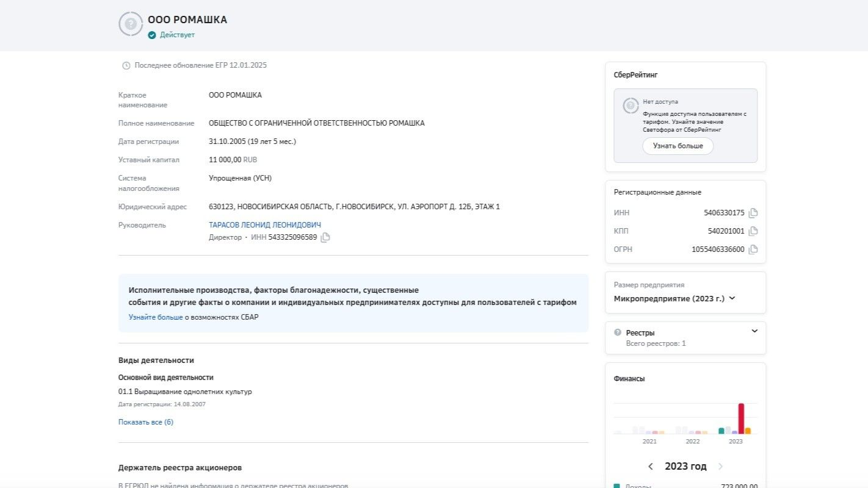
Task: Copy the ИНН registration number
Action: [x=753, y=212]
